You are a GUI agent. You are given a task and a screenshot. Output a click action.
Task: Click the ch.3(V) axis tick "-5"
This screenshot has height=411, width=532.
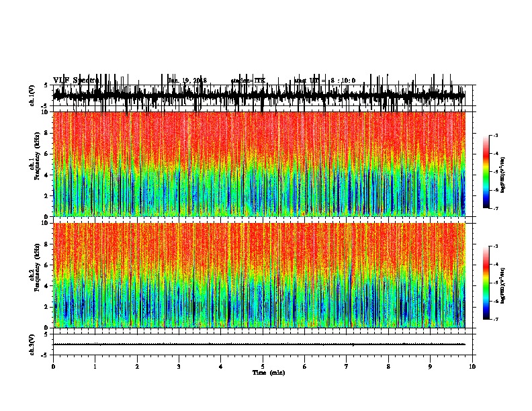click(x=45, y=355)
